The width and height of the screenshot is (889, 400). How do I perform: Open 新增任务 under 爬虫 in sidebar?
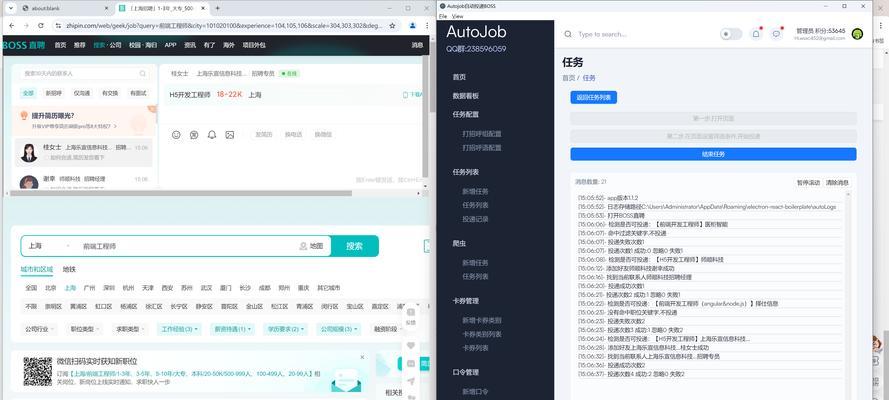point(475,263)
